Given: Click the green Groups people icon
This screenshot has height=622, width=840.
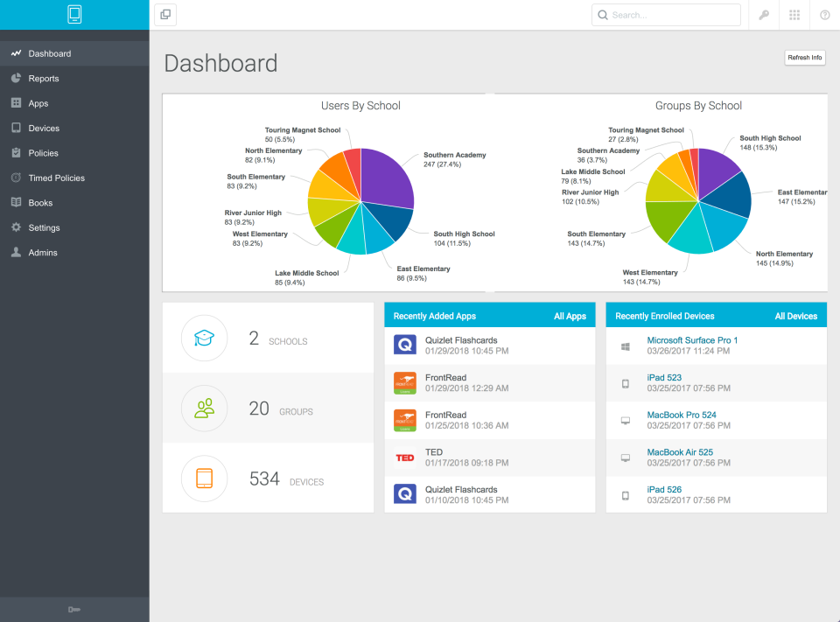Looking at the screenshot, I should point(203,408).
